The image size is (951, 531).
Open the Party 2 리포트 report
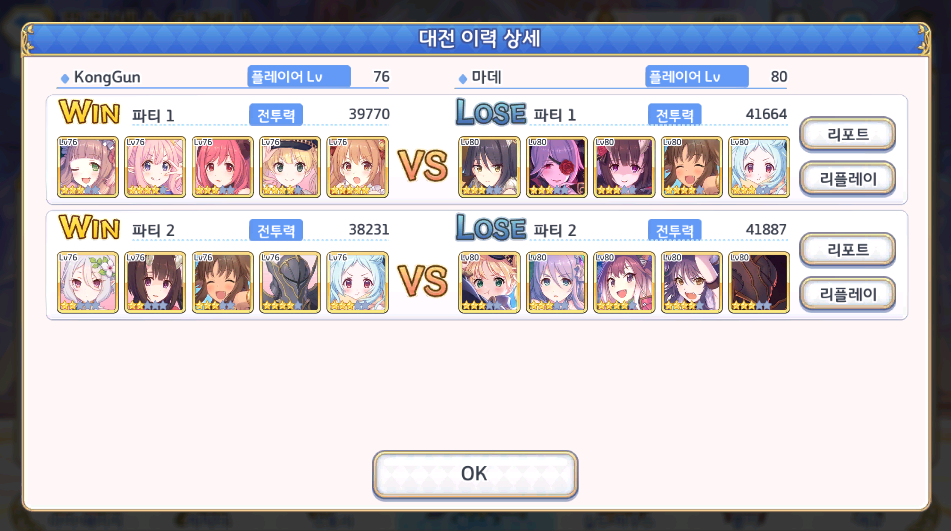point(847,249)
